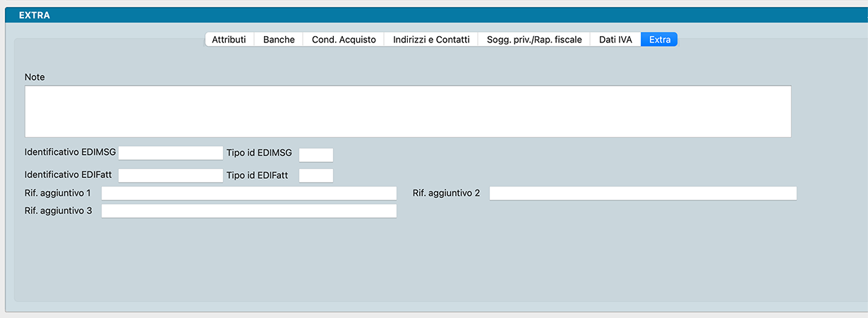Focus the Rif. aggiuntivo 2 field
This screenshot has height=318, width=868.
[642, 194]
